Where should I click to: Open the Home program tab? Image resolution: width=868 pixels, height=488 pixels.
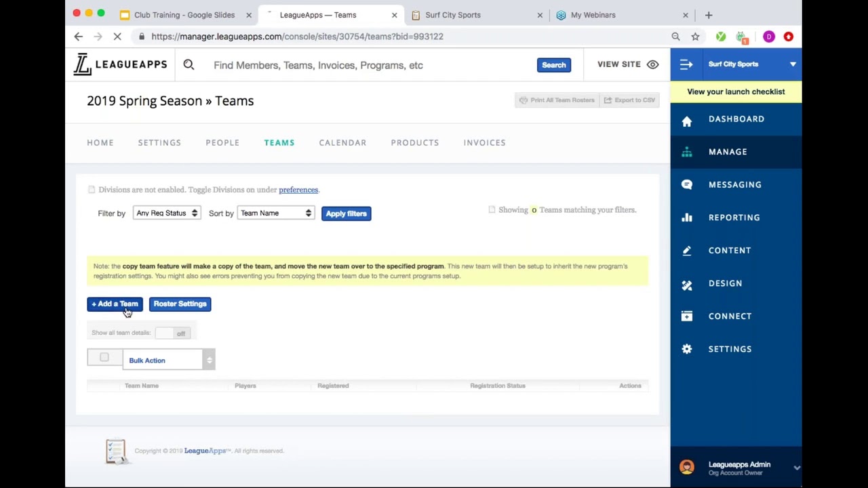tap(100, 142)
